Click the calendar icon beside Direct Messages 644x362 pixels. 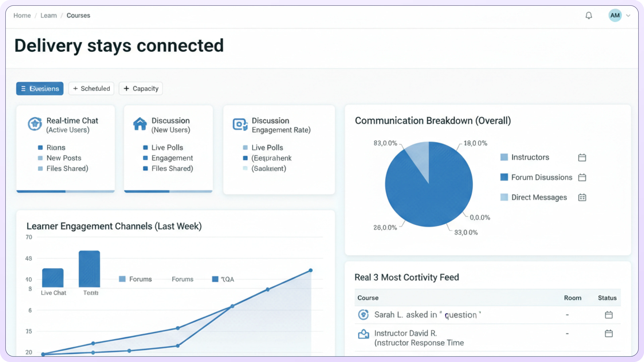(x=582, y=197)
